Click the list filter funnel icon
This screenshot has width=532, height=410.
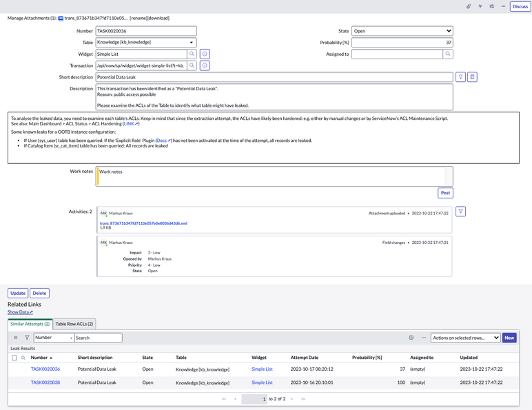pos(27,338)
